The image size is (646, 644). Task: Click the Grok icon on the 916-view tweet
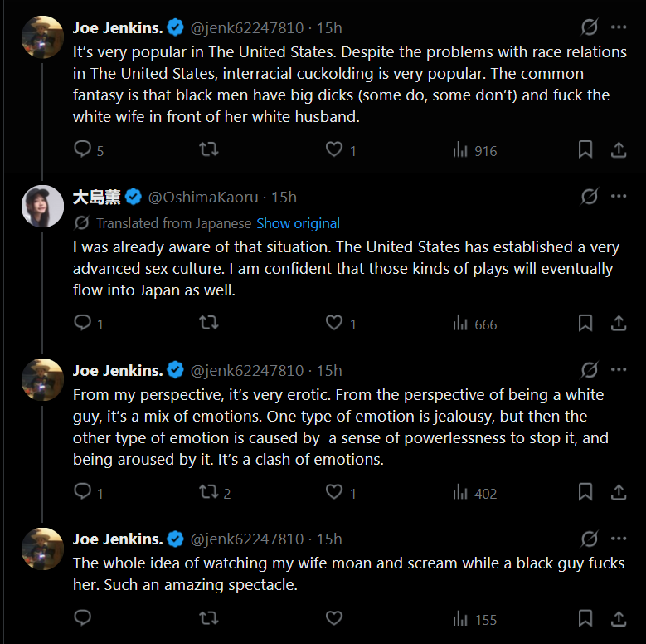pyautogui.click(x=589, y=27)
